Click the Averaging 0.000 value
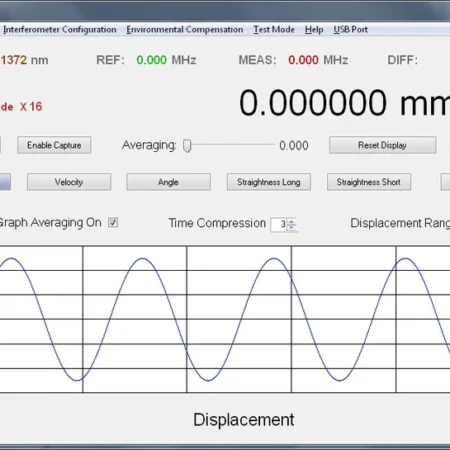 (294, 146)
